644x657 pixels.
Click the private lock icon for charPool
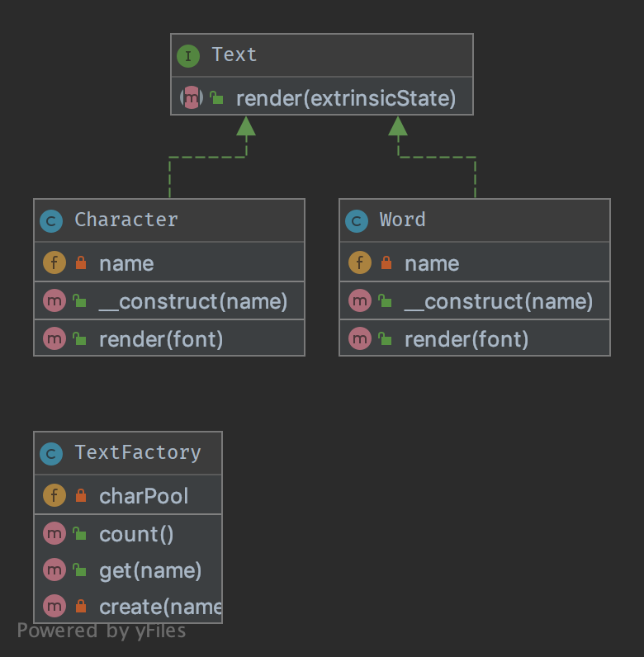(x=81, y=496)
